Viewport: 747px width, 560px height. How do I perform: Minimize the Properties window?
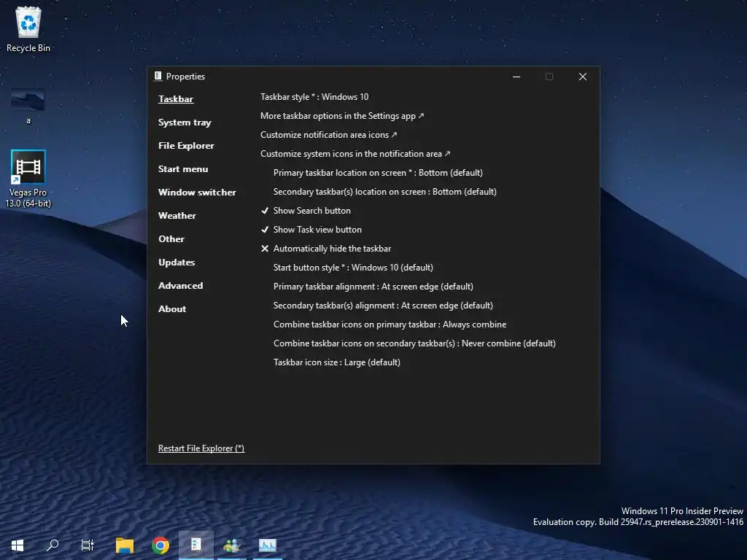(x=516, y=77)
